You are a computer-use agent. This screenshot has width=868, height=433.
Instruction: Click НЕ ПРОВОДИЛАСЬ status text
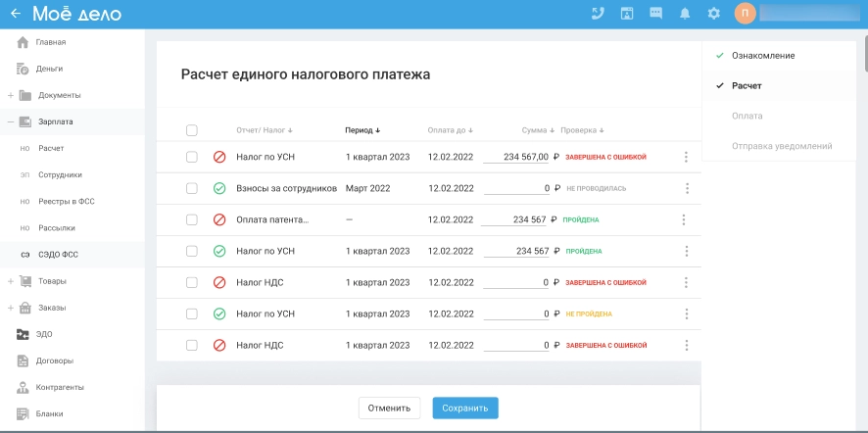[x=597, y=189]
